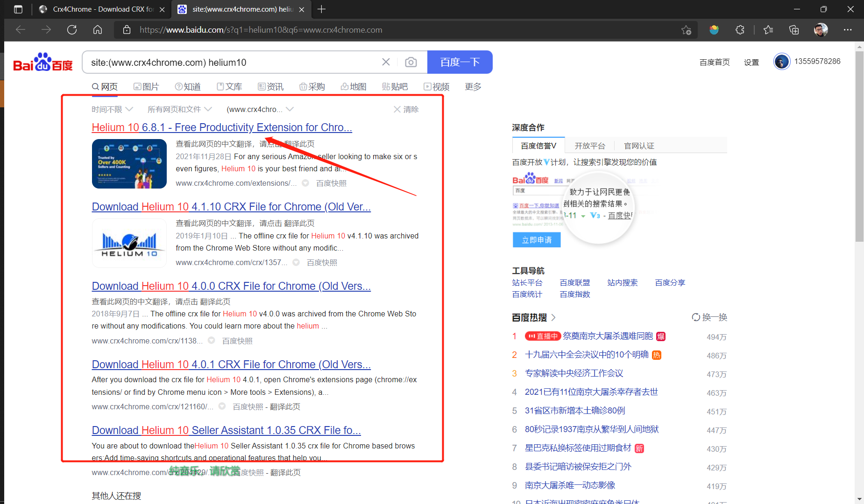Select the 开放平台 tab

pyautogui.click(x=590, y=146)
